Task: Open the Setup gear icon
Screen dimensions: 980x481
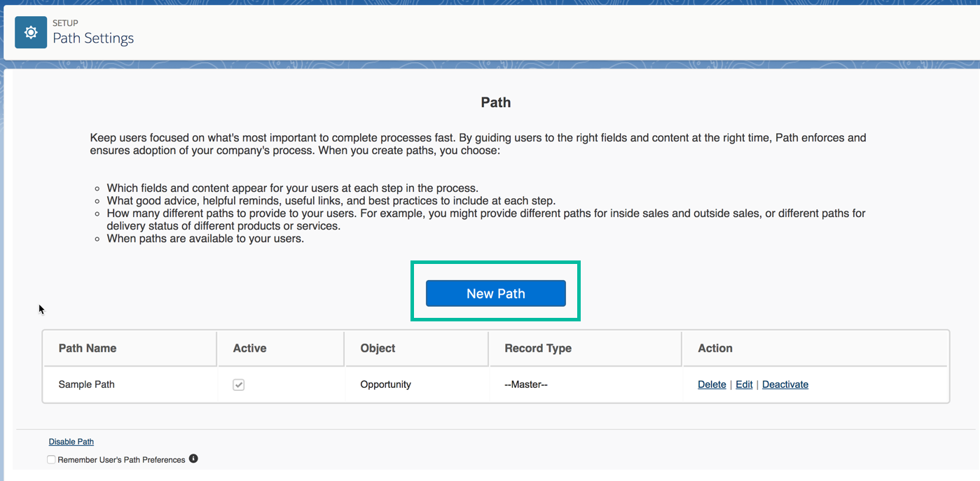Action: [29, 32]
